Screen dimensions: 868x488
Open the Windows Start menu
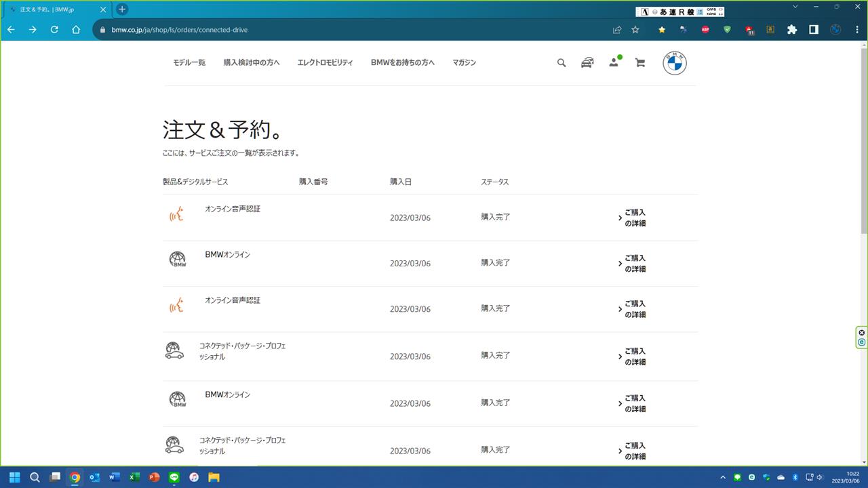tap(15, 477)
